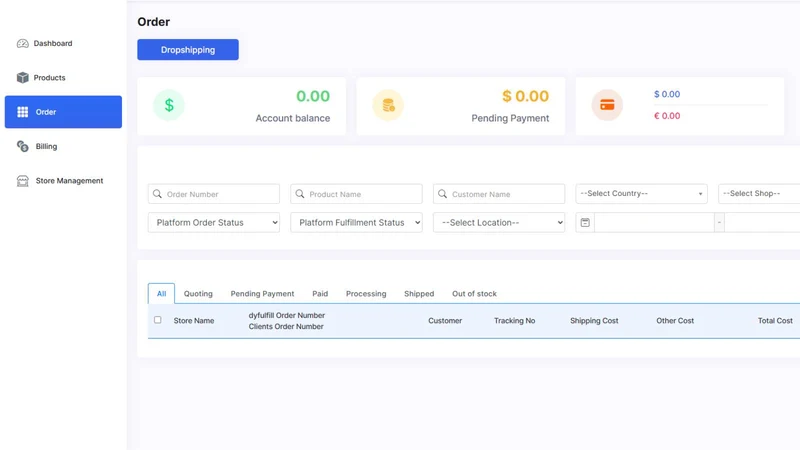Open Billing coins icon
Image resolution: width=800 pixels, height=450 pixels.
click(x=22, y=146)
